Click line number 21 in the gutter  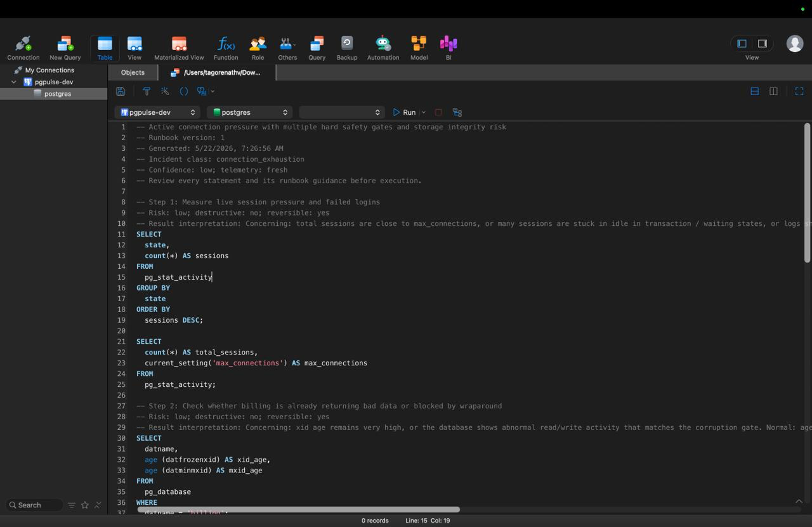pos(121,342)
